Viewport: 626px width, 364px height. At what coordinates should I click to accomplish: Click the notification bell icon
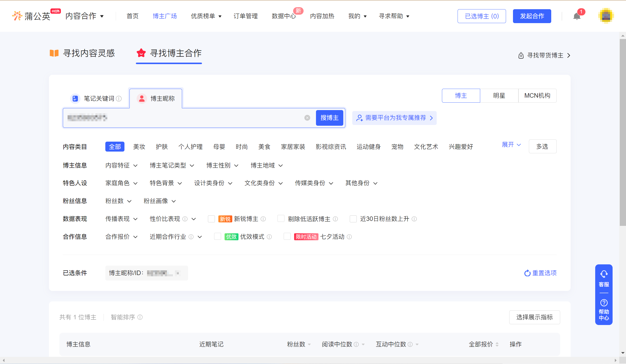(577, 16)
